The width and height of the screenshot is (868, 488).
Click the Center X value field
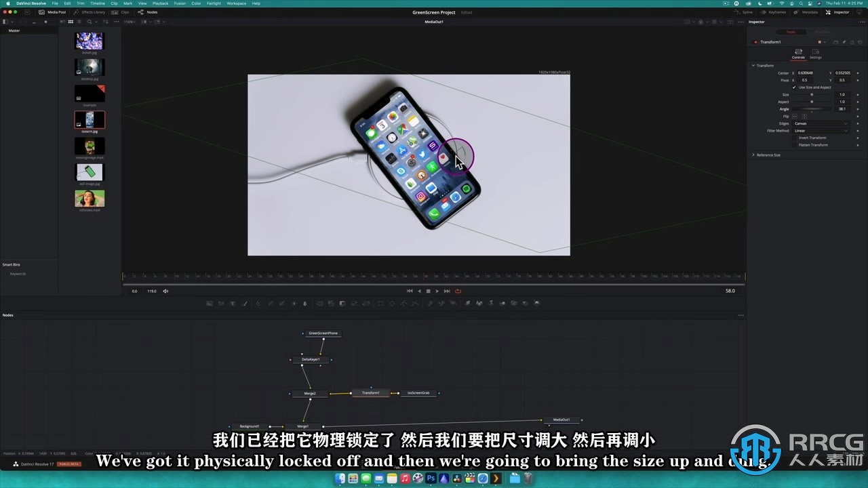[x=805, y=73]
